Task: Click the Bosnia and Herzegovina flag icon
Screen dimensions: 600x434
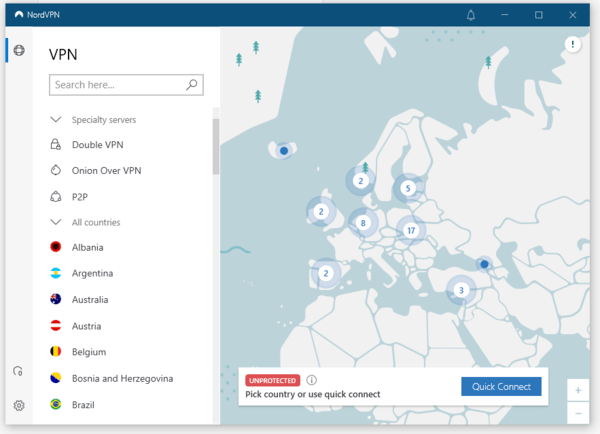Action: pos(56,378)
